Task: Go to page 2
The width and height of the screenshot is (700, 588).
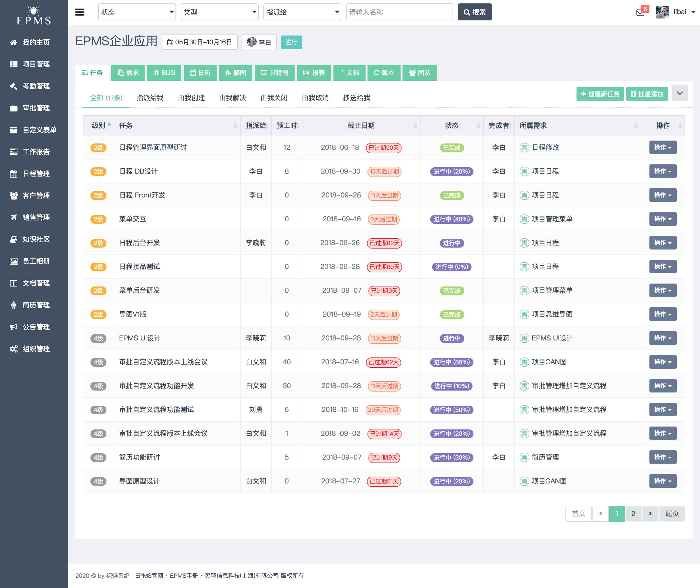Action: click(x=633, y=514)
